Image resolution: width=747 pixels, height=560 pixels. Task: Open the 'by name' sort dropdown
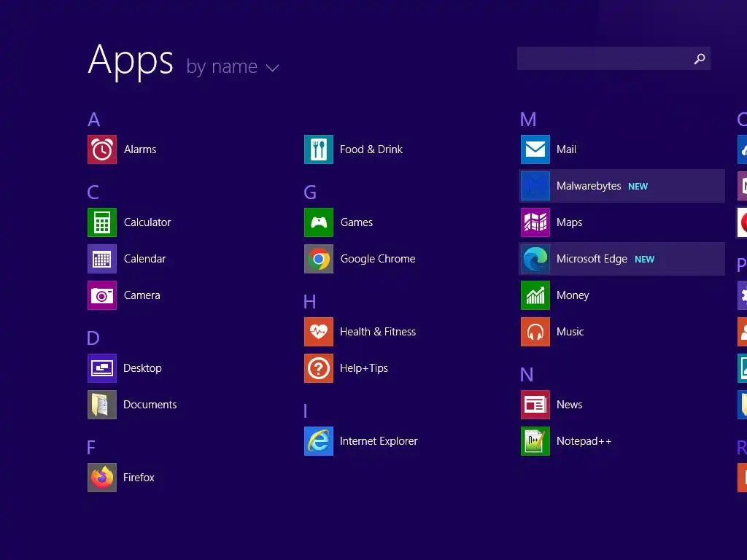coord(233,66)
